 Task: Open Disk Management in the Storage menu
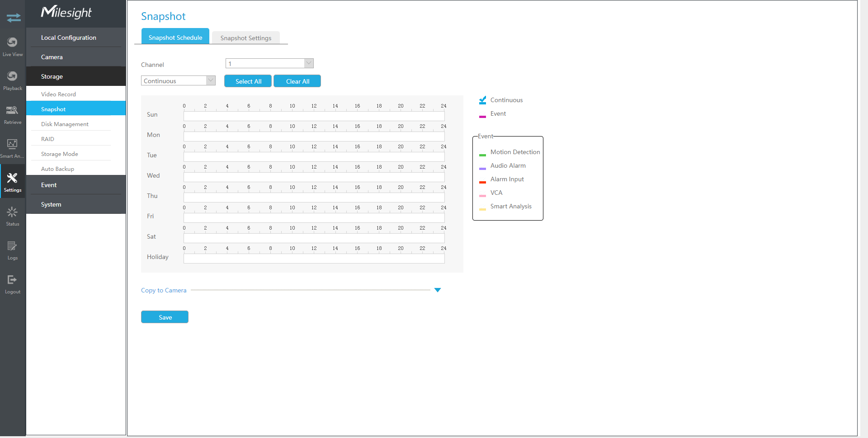[65, 124]
